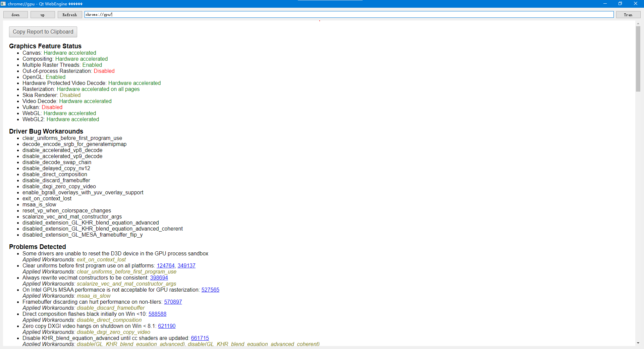Visit framebuffer discarding bug 570897
This screenshot has width=644, height=349.
[173, 302]
